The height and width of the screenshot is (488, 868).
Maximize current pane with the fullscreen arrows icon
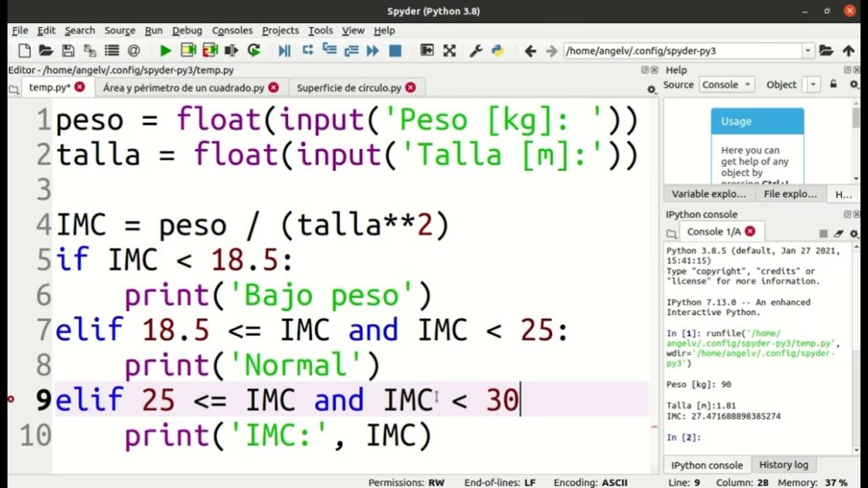[449, 51]
